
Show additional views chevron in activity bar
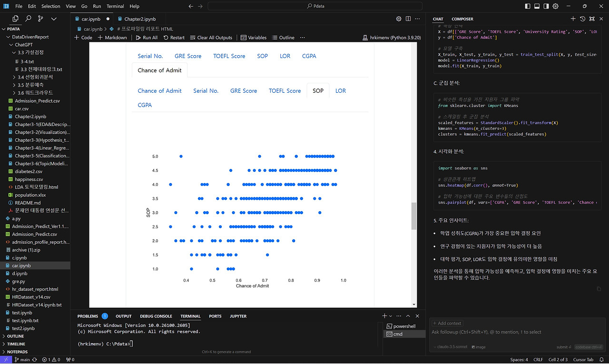[54, 19]
